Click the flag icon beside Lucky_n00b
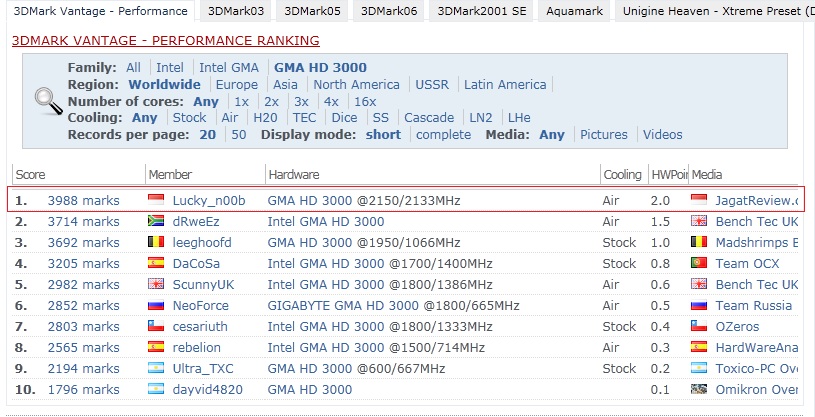 coord(156,201)
